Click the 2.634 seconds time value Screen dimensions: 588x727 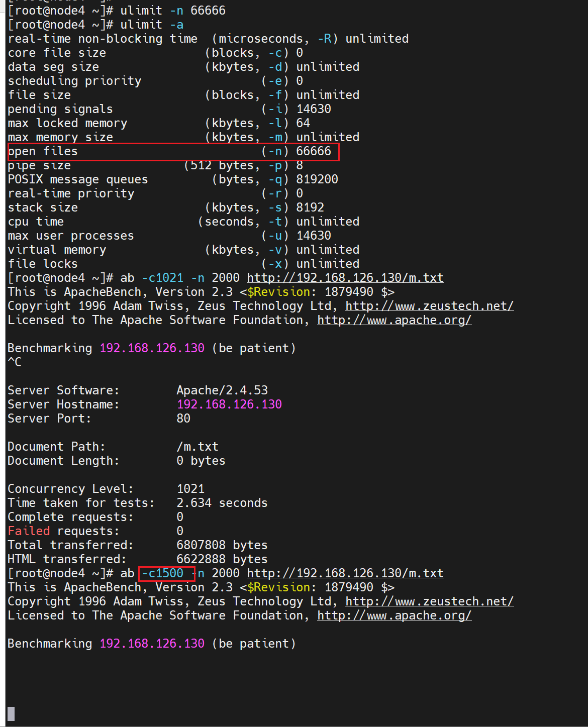[x=222, y=503]
